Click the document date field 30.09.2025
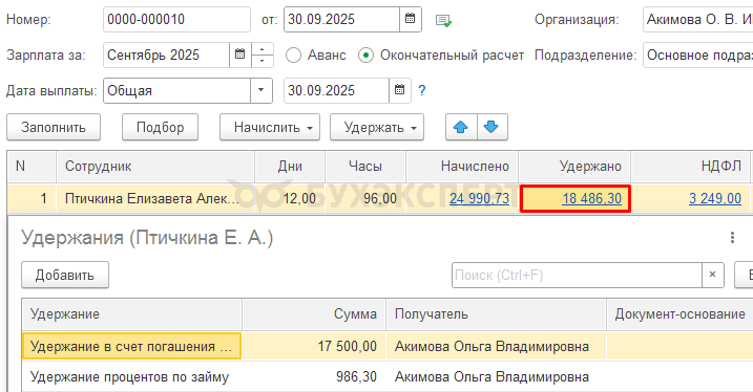The height and width of the screenshot is (392, 753). point(342,19)
